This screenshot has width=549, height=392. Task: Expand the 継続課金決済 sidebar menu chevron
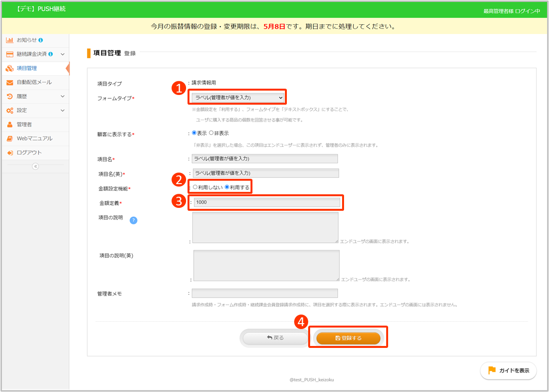pos(63,54)
